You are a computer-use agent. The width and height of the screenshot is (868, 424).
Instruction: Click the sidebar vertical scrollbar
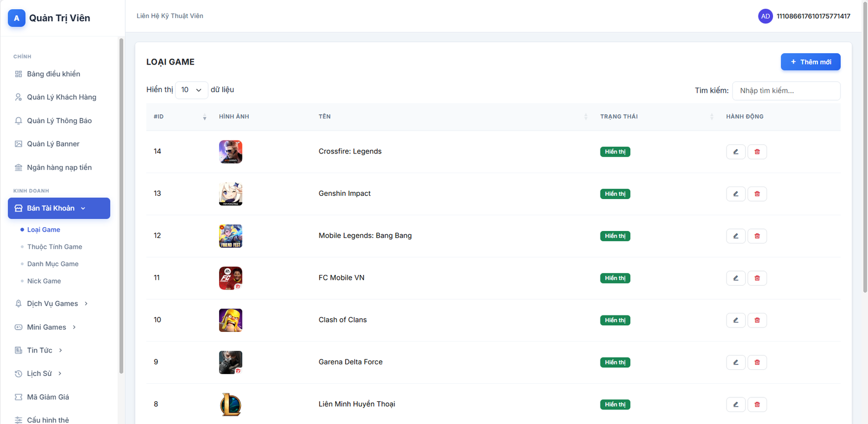tap(121, 206)
